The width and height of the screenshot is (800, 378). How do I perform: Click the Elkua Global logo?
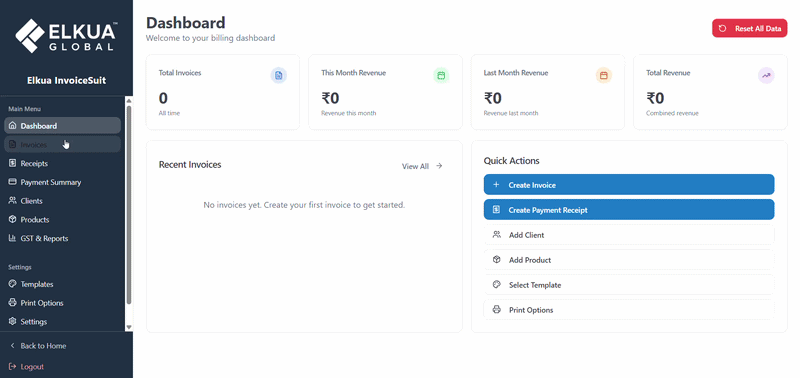click(x=66, y=36)
